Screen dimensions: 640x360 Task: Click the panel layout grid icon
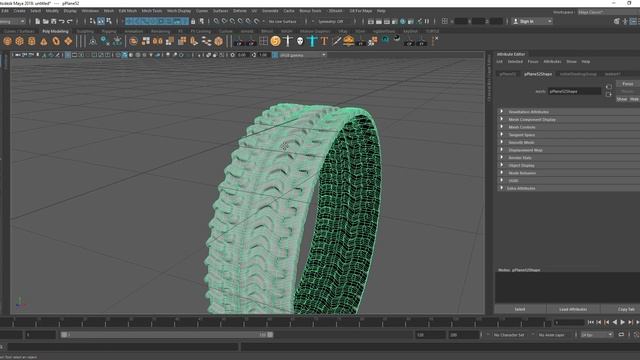(x=445, y=21)
